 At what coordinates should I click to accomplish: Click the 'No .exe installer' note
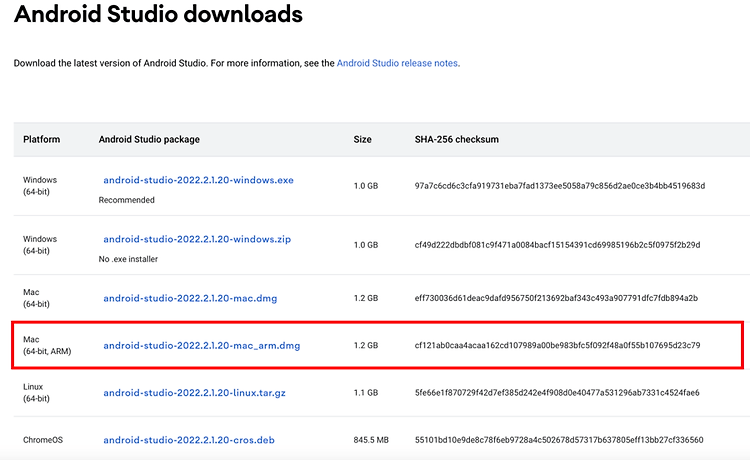point(128,259)
